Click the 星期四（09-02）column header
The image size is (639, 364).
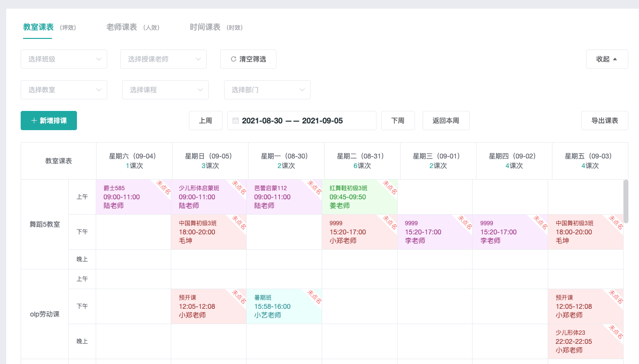[514, 161]
